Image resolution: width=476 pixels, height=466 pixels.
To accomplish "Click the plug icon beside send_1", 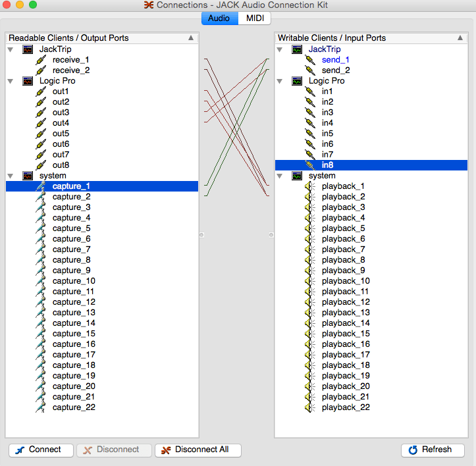I will pos(310,60).
